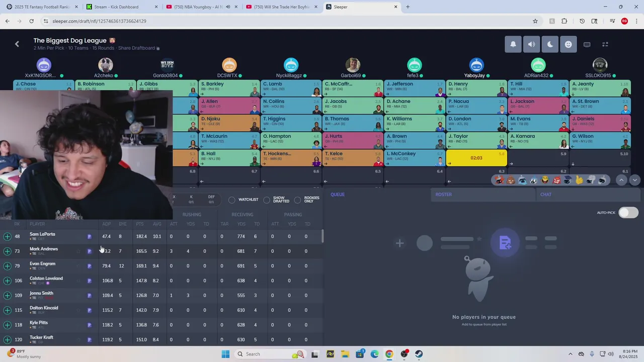
Task: Add Evan Engram with the plus icon
Action: click(x=7, y=265)
